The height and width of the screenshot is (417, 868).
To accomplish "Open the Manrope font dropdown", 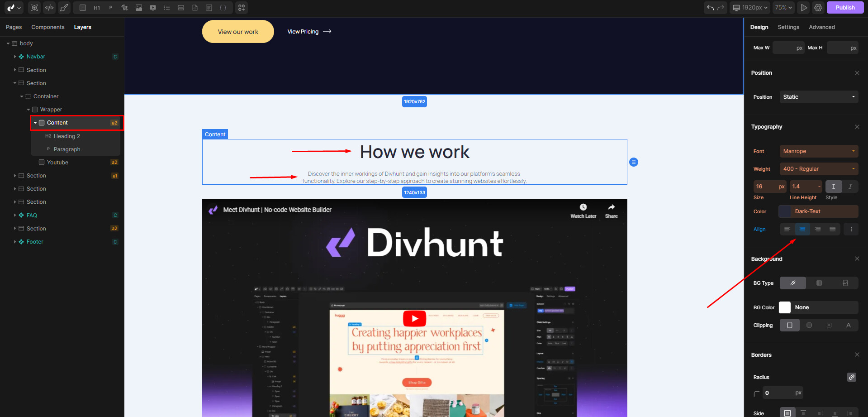I will (x=819, y=151).
